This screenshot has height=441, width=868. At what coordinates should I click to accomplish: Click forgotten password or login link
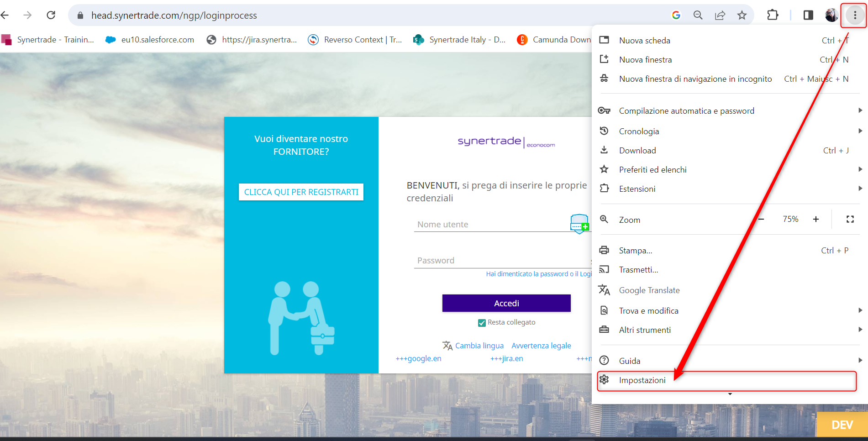tap(539, 274)
